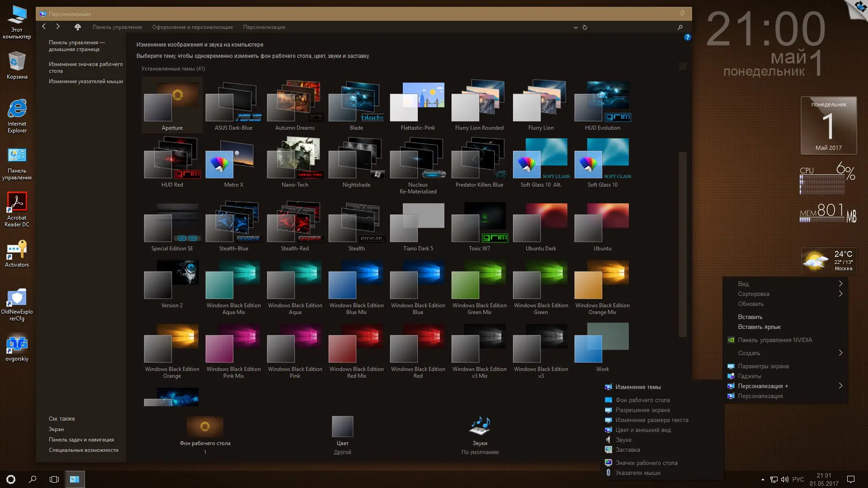Expand the Вид submenu arrow

point(840,284)
